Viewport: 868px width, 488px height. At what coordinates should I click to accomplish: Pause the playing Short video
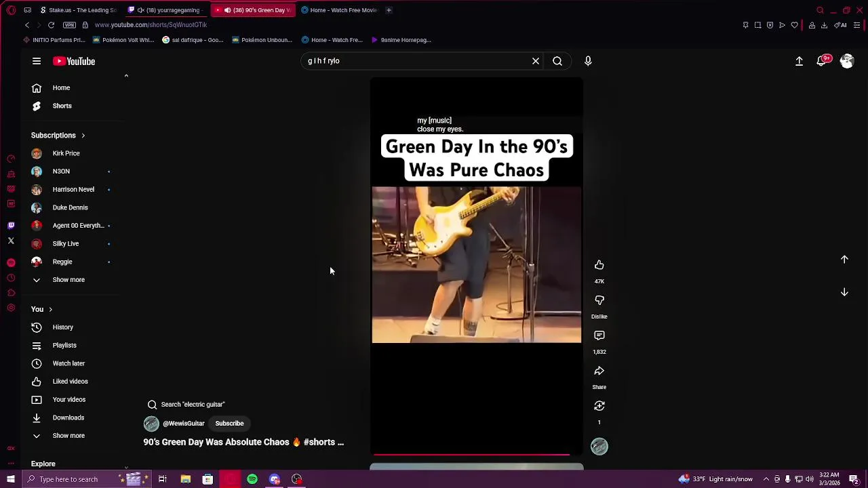click(477, 265)
